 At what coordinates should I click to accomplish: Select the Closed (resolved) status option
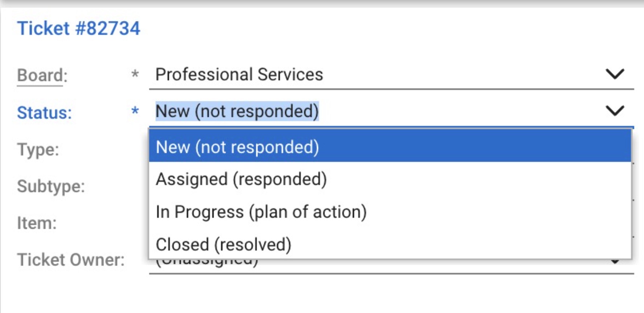point(223,244)
